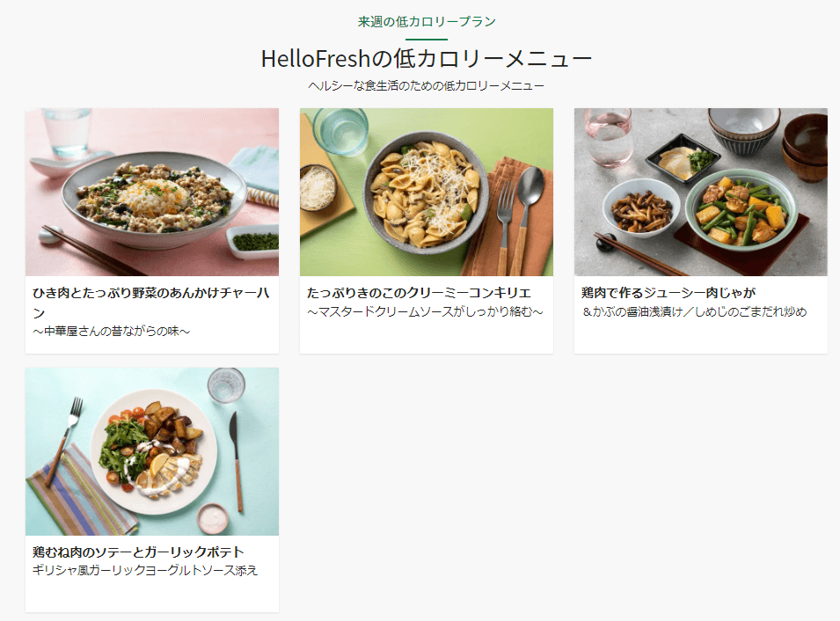
Task: Click title ひき肉とたっぷり野菜のあんかけチャーハン
Action: [x=151, y=303]
